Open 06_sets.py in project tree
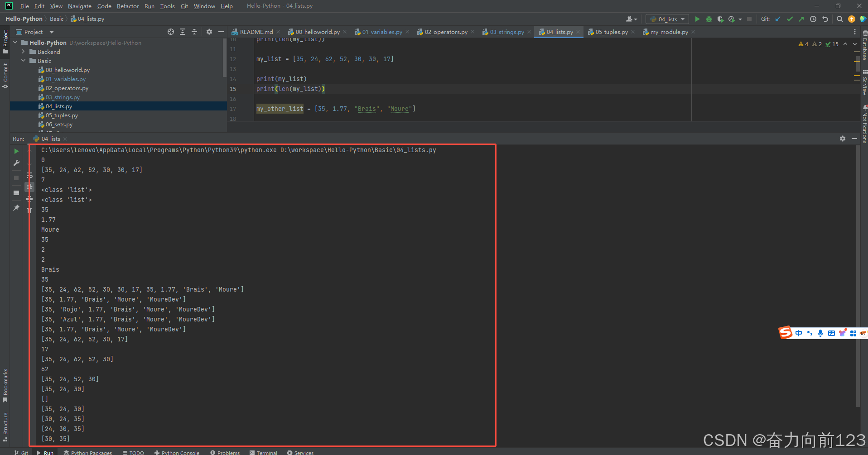 (x=59, y=125)
